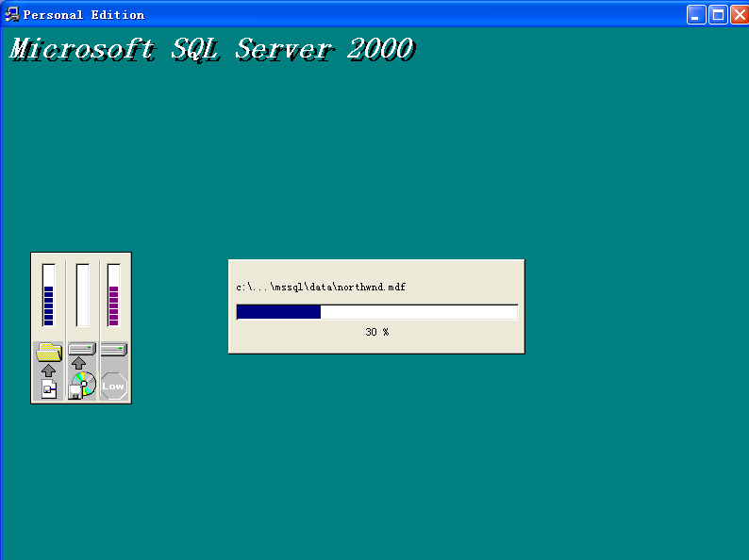Screen dimensions: 749x560
Task: Click the yellow folder icon in billboard panel
Action: point(49,353)
